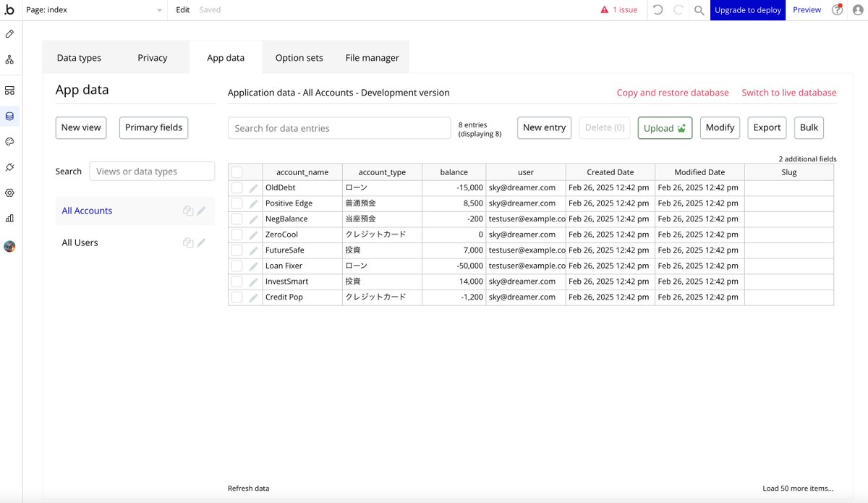Open the help question mark icon
Image resolution: width=868 pixels, height=503 pixels.
(x=837, y=10)
